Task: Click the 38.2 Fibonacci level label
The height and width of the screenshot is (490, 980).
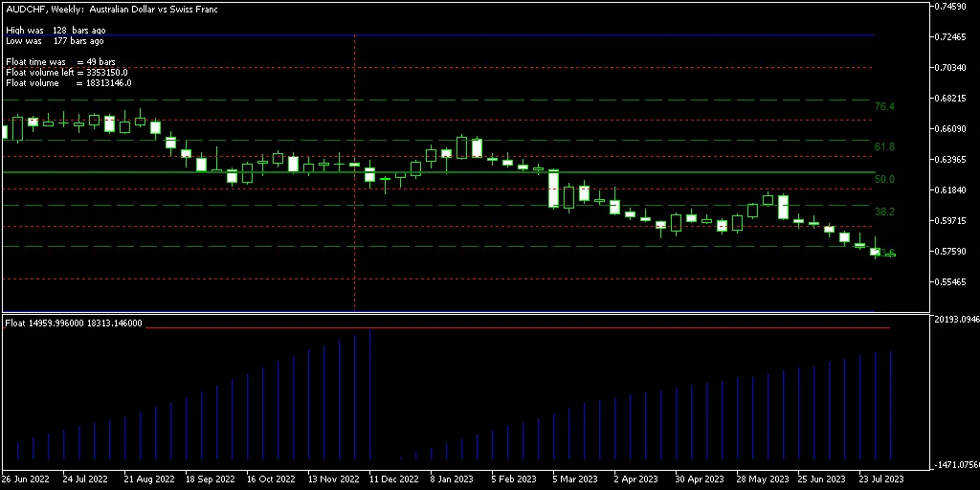Action: [884, 212]
